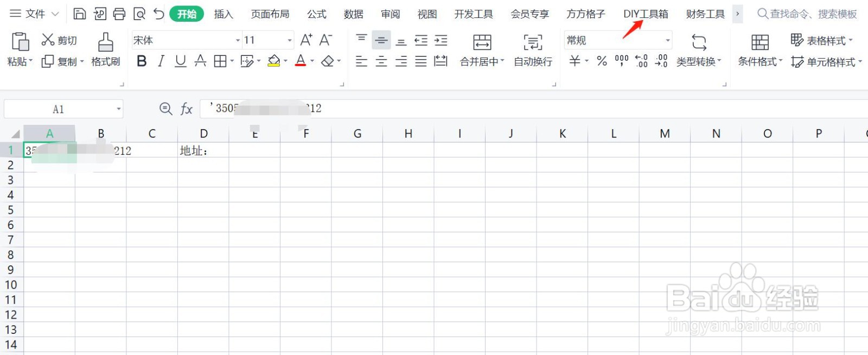Show more ribbon tabs arrow

click(737, 14)
